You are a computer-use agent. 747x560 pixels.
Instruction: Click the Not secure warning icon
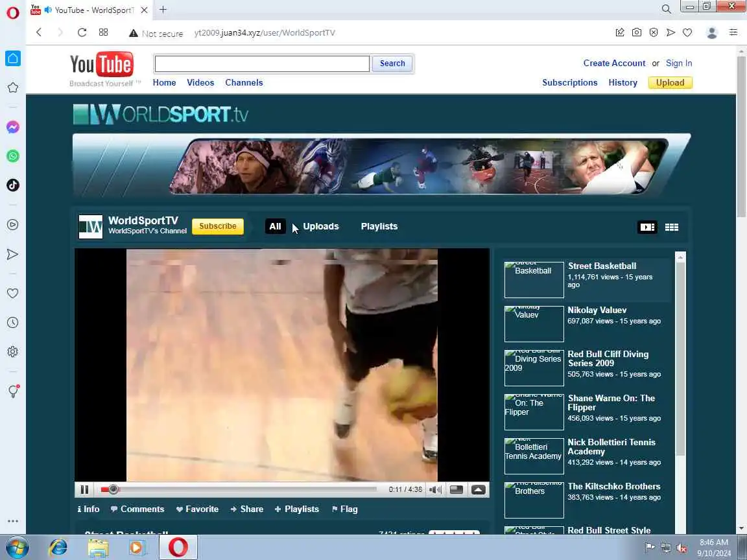(x=134, y=33)
